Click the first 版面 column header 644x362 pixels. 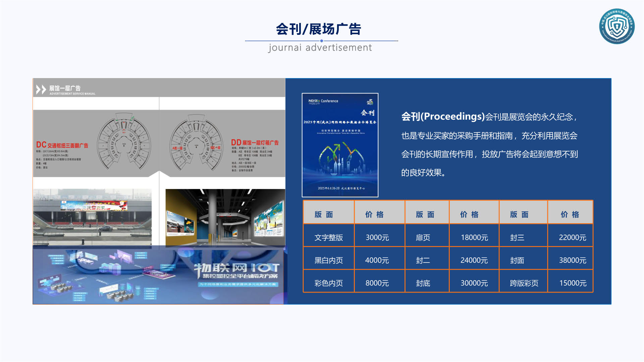(324, 215)
